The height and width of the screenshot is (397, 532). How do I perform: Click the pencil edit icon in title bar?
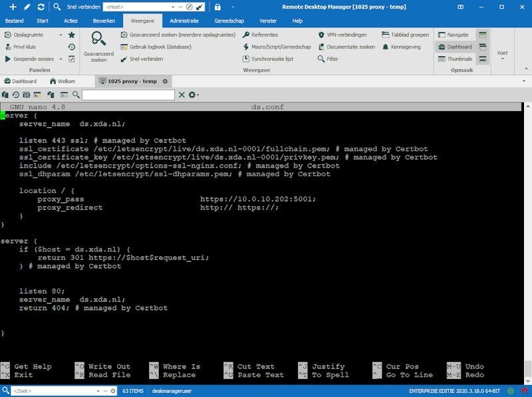point(27,7)
